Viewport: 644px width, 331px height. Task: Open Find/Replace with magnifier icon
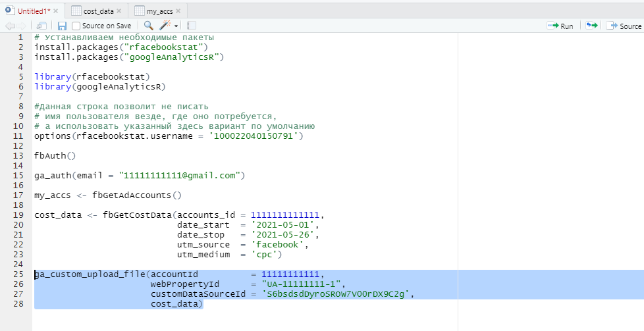click(148, 26)
